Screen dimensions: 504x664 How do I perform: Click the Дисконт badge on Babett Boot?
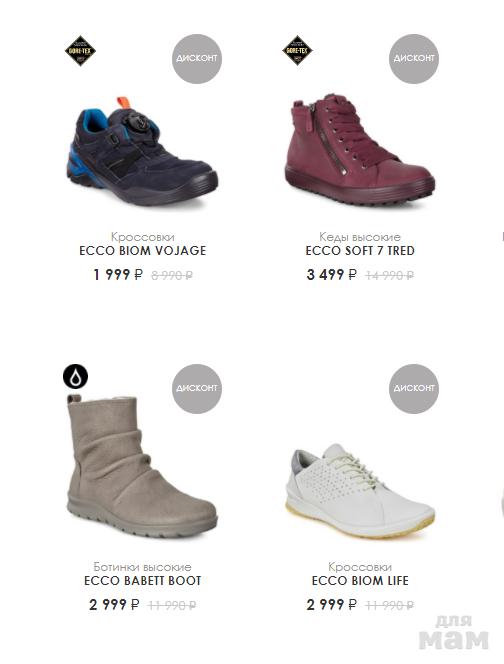point(197,388)
